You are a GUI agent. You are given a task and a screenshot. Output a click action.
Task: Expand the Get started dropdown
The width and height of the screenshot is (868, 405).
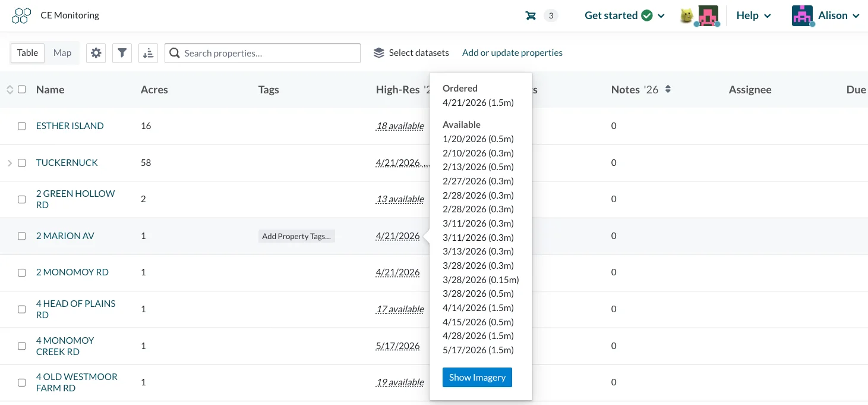pyautogui.click(x=624, y=15)
